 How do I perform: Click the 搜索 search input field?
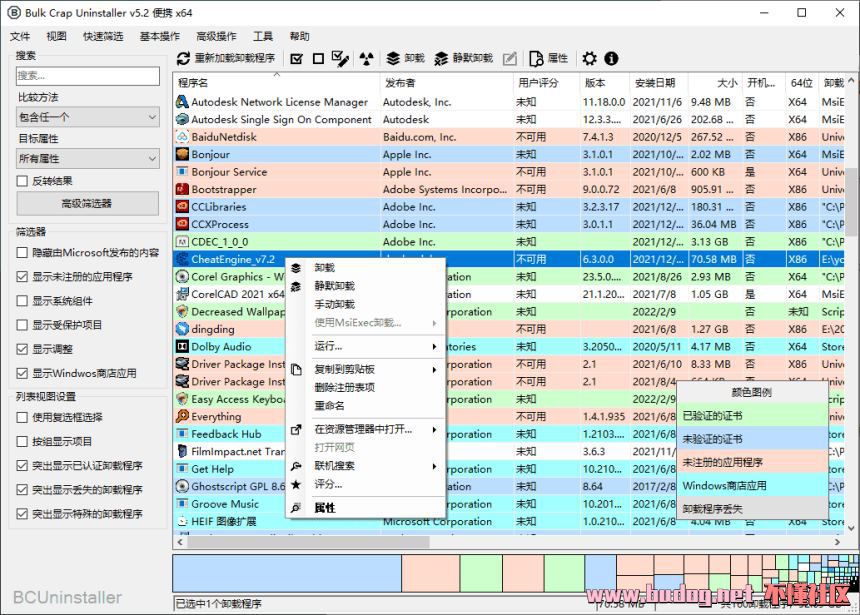(x=88, y=76)
